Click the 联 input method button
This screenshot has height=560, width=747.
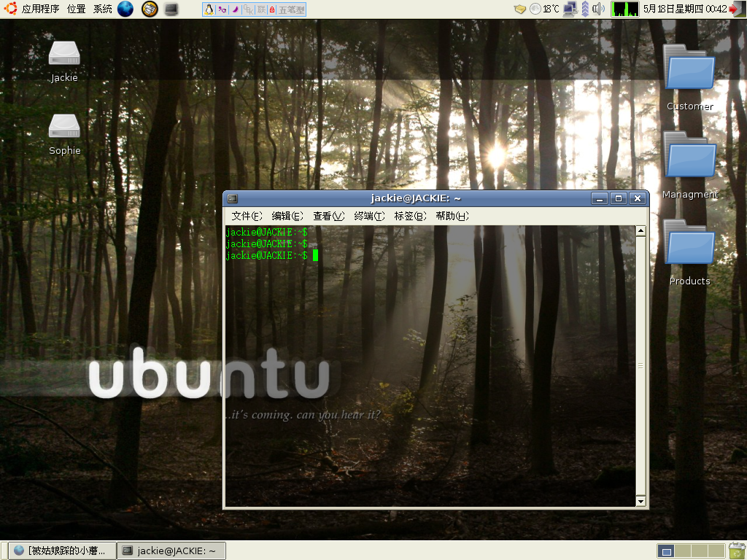pyautogui.click(x=261, y=9)
